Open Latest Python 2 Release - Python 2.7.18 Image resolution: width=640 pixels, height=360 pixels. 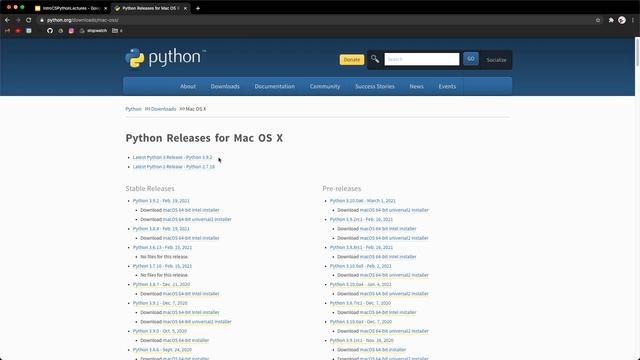tap(173, 167)
